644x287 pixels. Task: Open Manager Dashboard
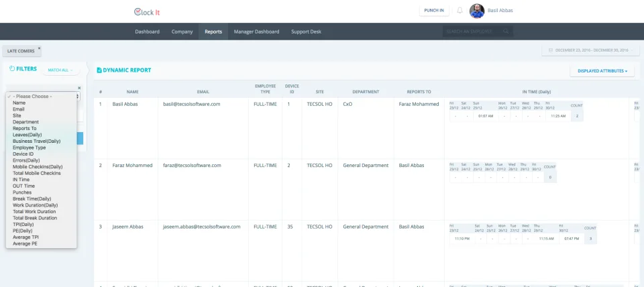256,32
